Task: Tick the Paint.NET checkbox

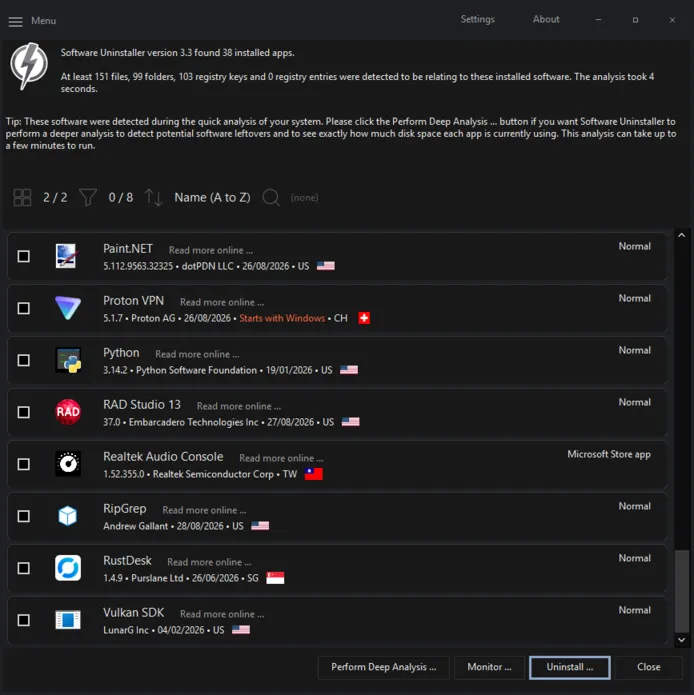Action: click(x=23, y=256)
